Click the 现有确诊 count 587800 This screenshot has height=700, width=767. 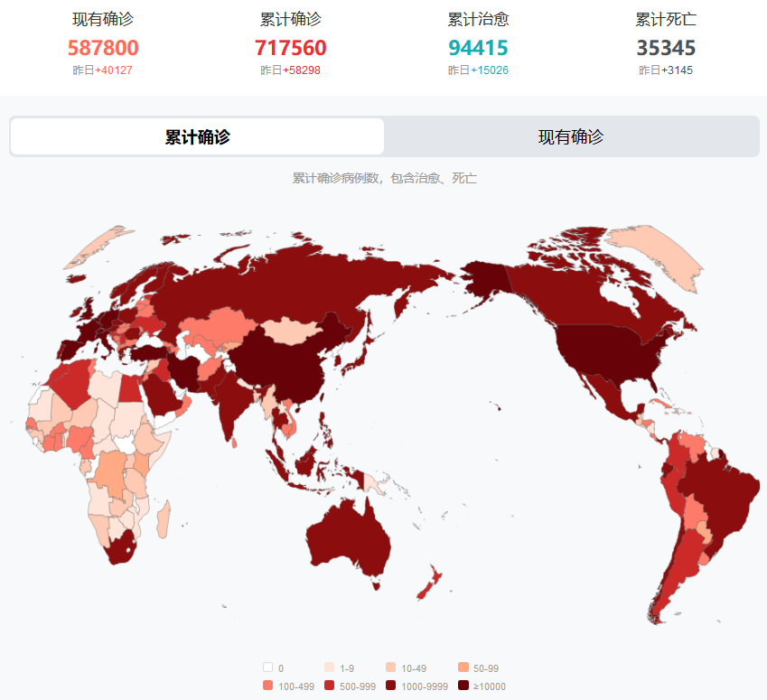[x=103, y=48]
